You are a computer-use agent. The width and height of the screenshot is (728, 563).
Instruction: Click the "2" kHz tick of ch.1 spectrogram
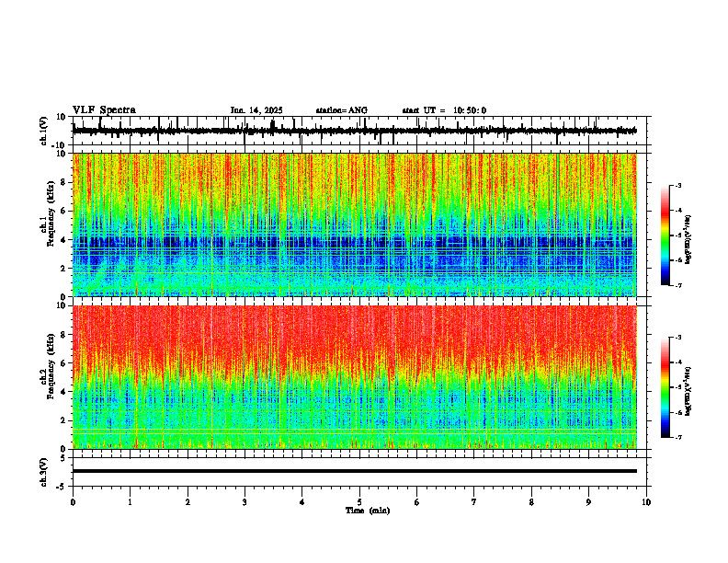(x=64, y=269)
